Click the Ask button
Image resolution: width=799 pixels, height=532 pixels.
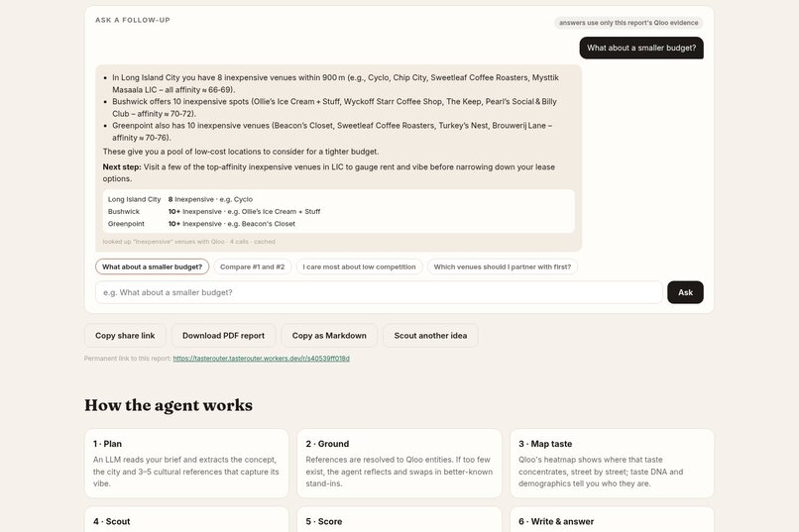(x=685, y=292)
